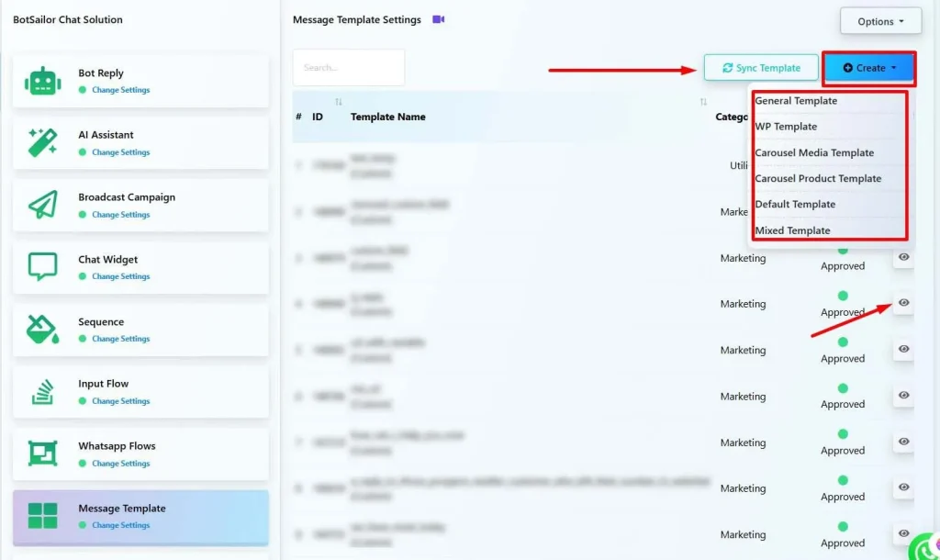Click the BotSailor Chat Solution heading
The image size is (940, 560).
(x=68, y=20)
